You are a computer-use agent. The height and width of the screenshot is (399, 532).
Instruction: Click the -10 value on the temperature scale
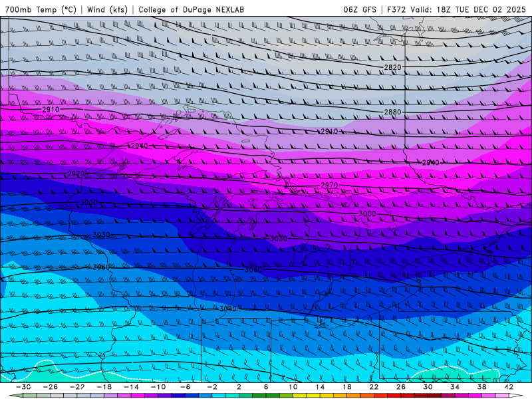(158, 387)
